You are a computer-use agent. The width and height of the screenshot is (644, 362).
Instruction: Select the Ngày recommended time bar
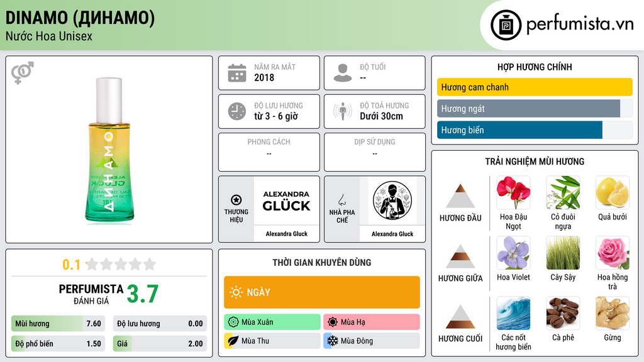coord(322,292)
